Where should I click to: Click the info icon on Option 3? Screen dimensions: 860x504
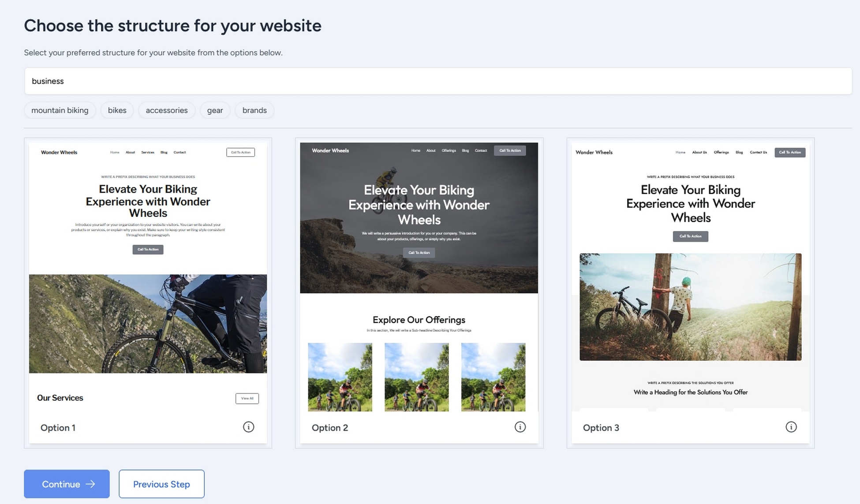[791, 427]
